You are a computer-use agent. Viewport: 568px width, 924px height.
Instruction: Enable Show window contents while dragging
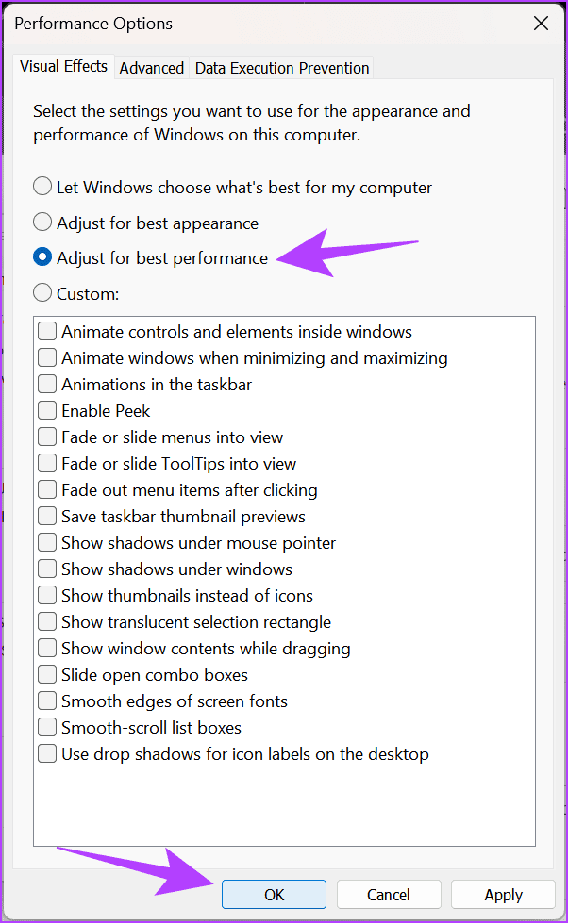pos(47,649)
